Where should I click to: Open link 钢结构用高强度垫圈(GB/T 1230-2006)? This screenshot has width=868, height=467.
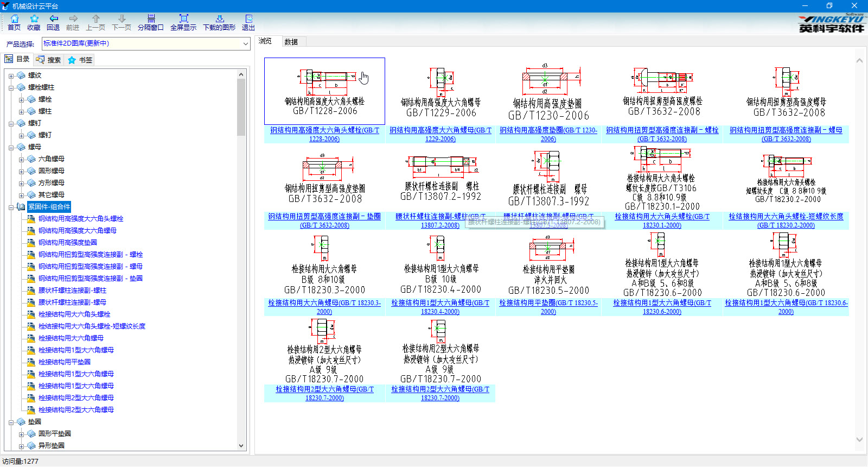click(548, 134)
